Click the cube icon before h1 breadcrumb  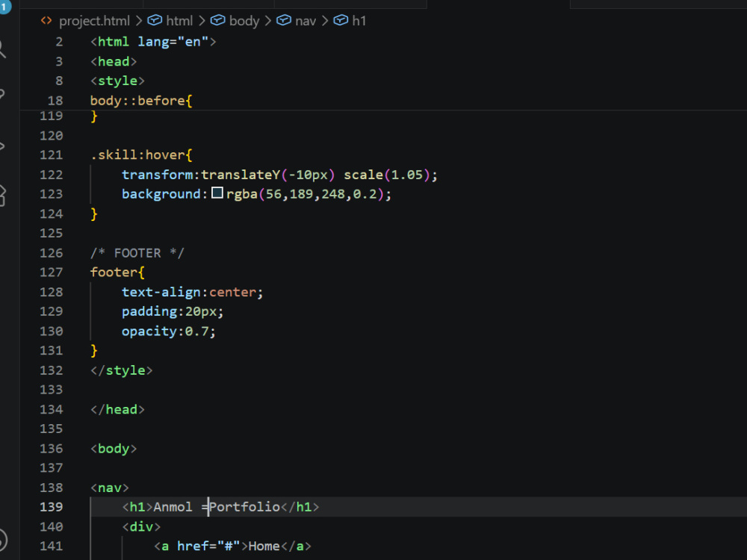click(x=341, y=20)
